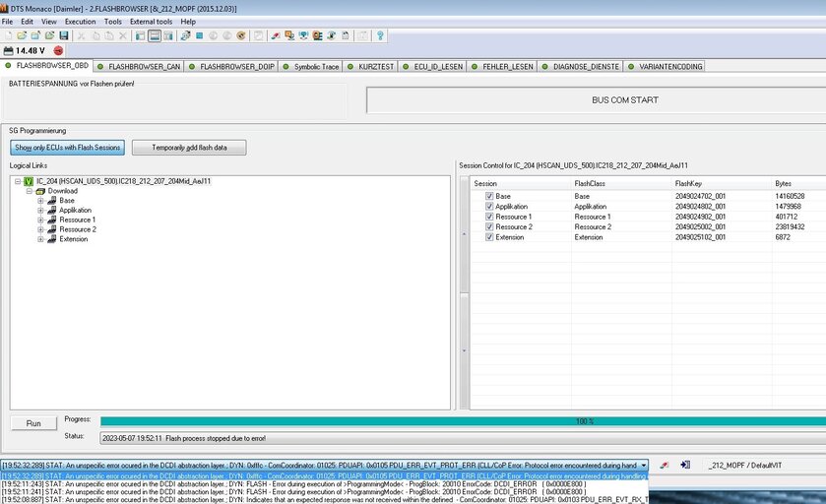Image resolution: width=826 pixels, height=504 pixels.
Task: Click the blue square stop execution icon
Action: [199, 35]
